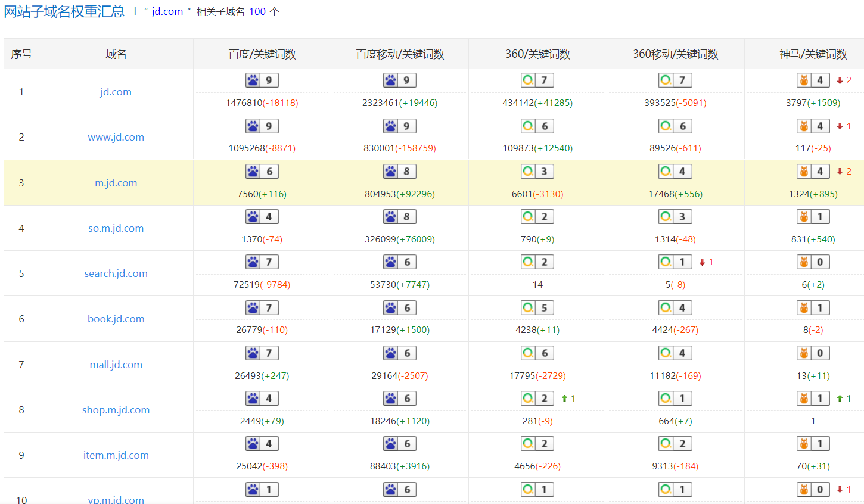Click 360 mobile badge 1 for search.jd.com
The height and width of the screenshot is (504, 864).
tap(675, 262)
